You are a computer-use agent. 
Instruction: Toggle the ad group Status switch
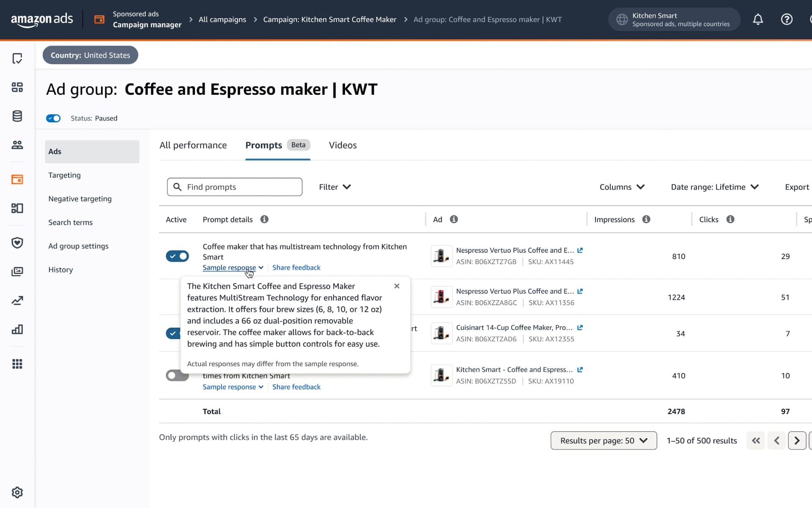coord(53,118)
